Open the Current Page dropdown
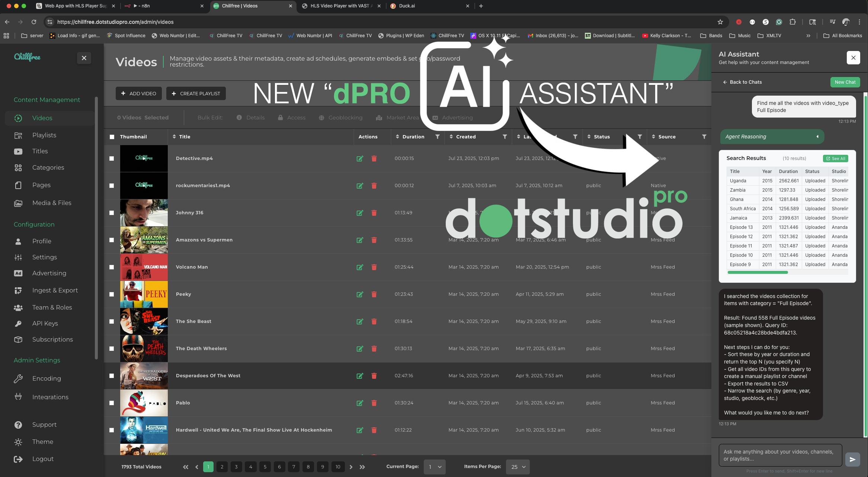This screenshot has width=868, height=477. [435, 467]
